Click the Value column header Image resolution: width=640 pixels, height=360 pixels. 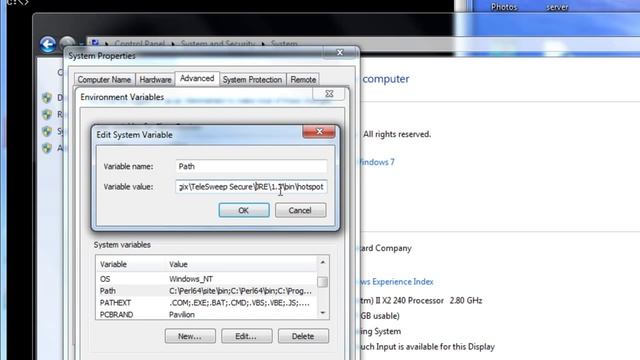[242, 264]
